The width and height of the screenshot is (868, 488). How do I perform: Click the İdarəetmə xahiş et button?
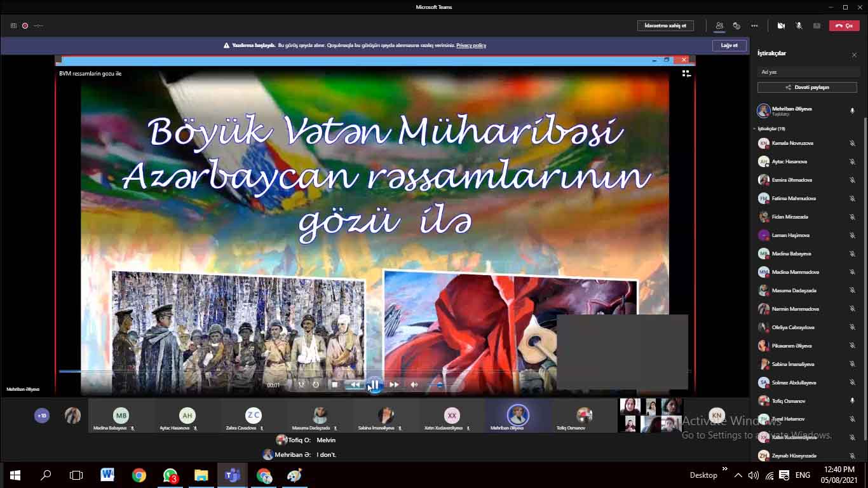point(665,26)
